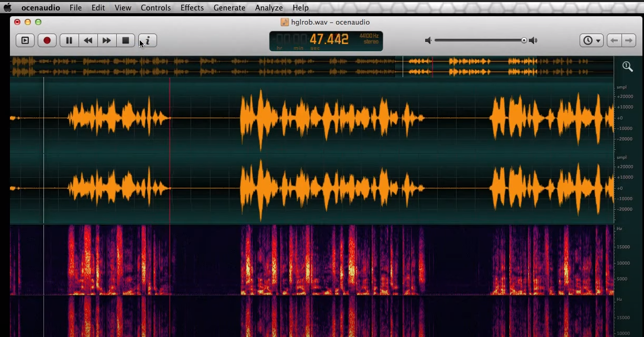Adjust the volume slider handle
Image resolution: width=644 pixels, height=337 pixels.
[524, 40]
